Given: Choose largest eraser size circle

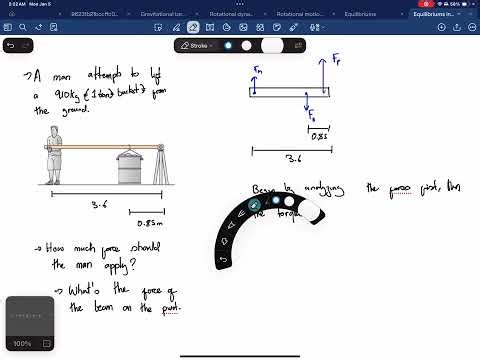Looking at the screenshot, I should [x=272, y=46].
